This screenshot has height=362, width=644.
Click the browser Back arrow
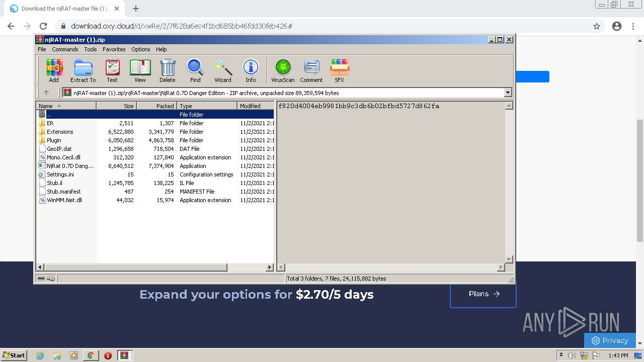(x=11, y=26)
